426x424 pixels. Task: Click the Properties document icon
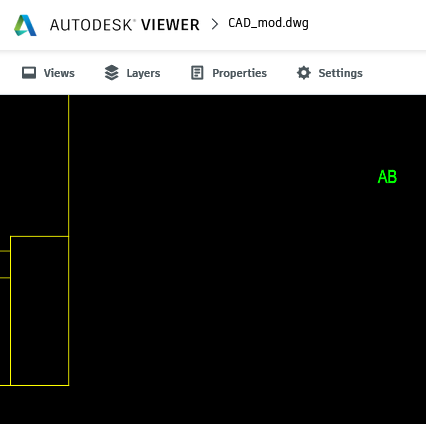(197, 73)
